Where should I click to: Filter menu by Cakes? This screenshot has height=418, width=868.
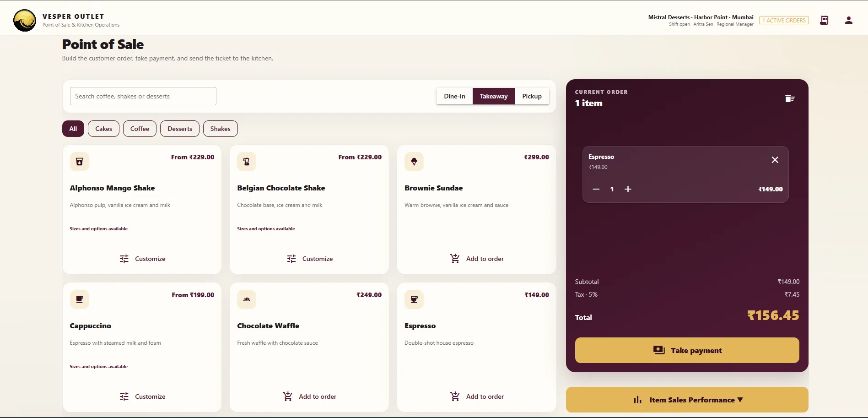click(x=103, y=129)
